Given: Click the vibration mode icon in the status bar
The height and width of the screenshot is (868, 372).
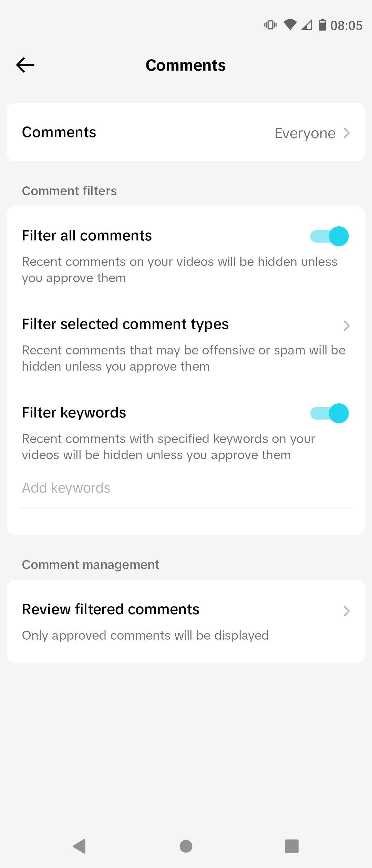Looking at the screenshot, I should pyautogui.click(x=270, y=25).
